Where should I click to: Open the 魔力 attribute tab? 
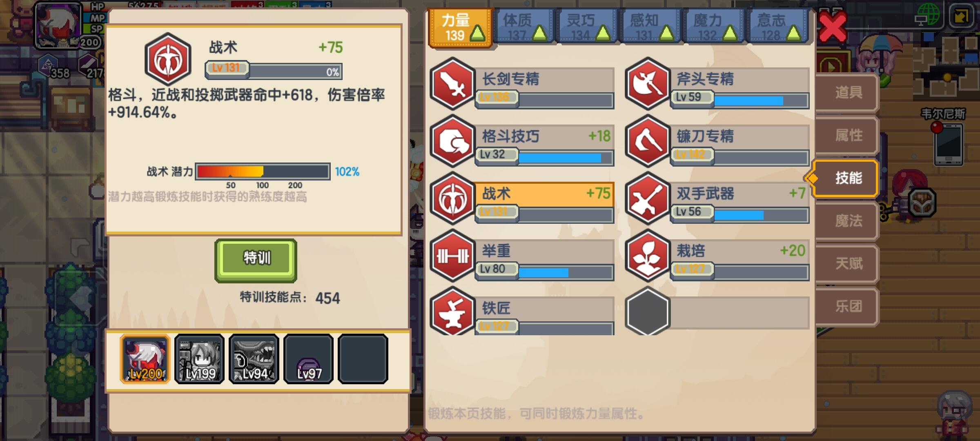pos(713,27)
